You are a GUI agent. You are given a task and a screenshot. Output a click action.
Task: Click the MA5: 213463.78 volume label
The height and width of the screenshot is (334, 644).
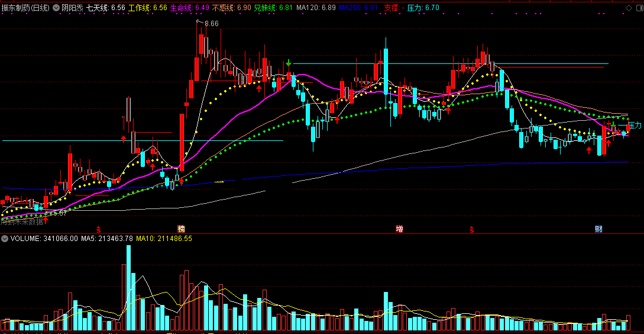(107, 238)
